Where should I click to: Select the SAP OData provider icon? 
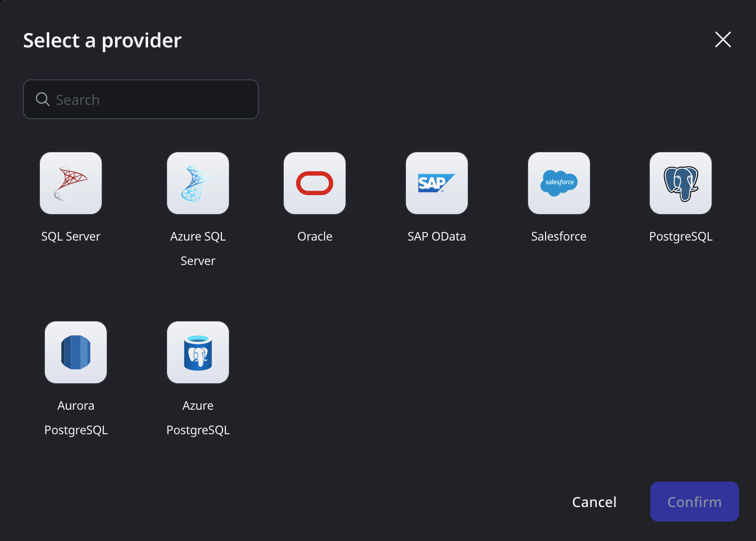click(x=437, y=183)
